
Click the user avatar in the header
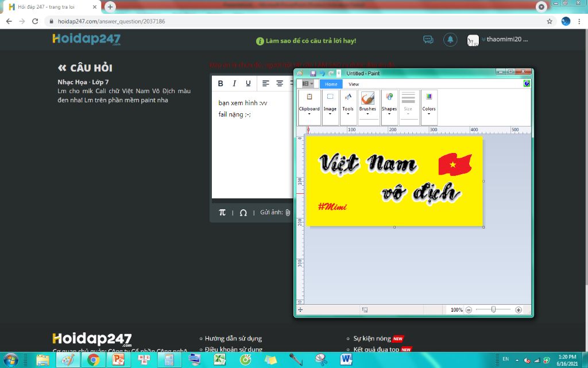click(x=473, y=40)
